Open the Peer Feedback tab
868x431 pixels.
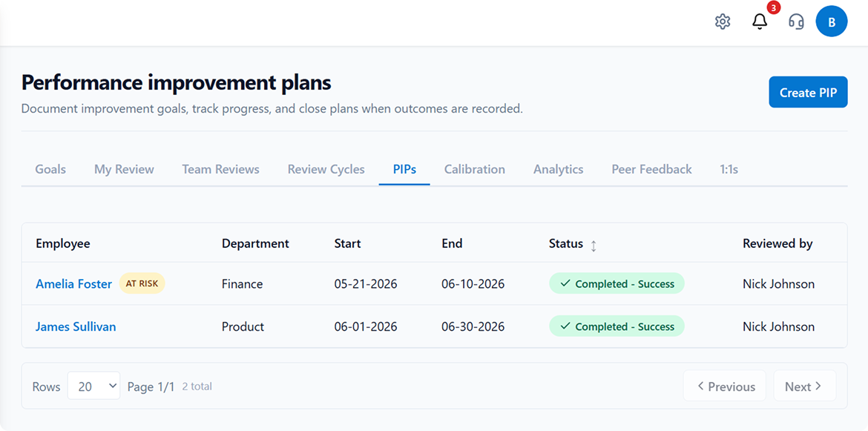pos(651,169)
